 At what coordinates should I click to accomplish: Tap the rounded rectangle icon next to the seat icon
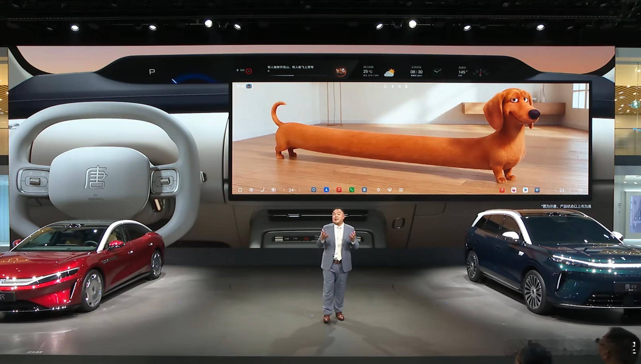click(x=274, y=190)
